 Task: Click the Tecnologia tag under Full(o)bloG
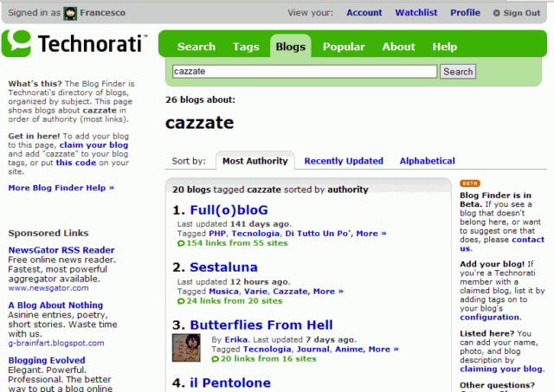click(255, 234)
